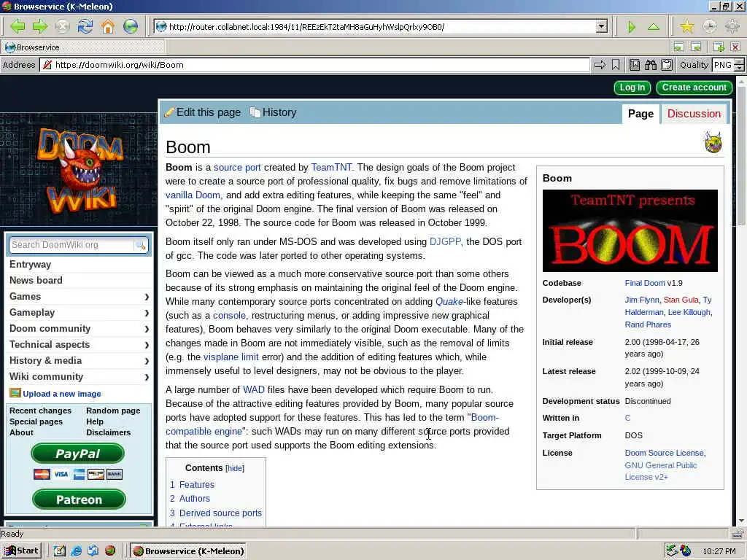Go to Features in contents
This screenshot has width=747, height=560.
coord(197,485)
